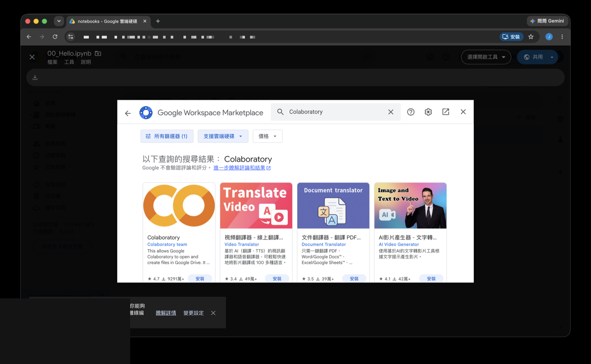The width and height of the screenshot is (591, 364).
Task: Open the Translate Video app thumbnail
Action: pyautogui.click(x=256, y=206)
